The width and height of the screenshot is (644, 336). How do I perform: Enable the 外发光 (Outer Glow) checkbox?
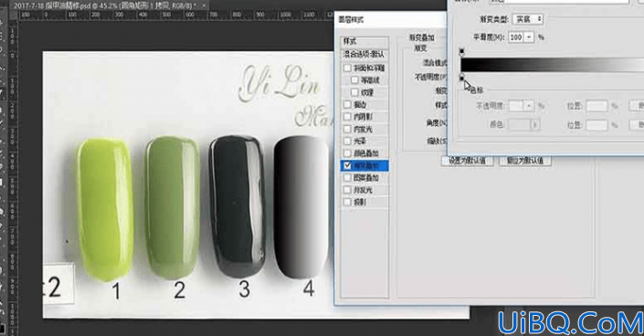click(347, 190)
